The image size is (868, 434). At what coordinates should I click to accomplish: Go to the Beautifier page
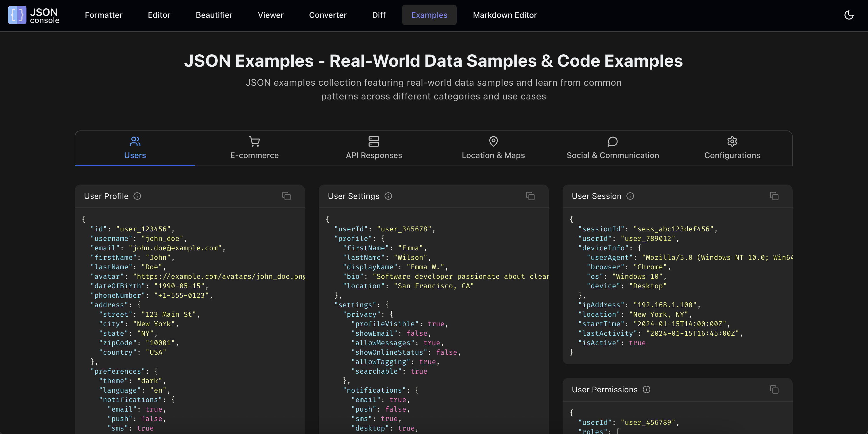click(214, 15)
